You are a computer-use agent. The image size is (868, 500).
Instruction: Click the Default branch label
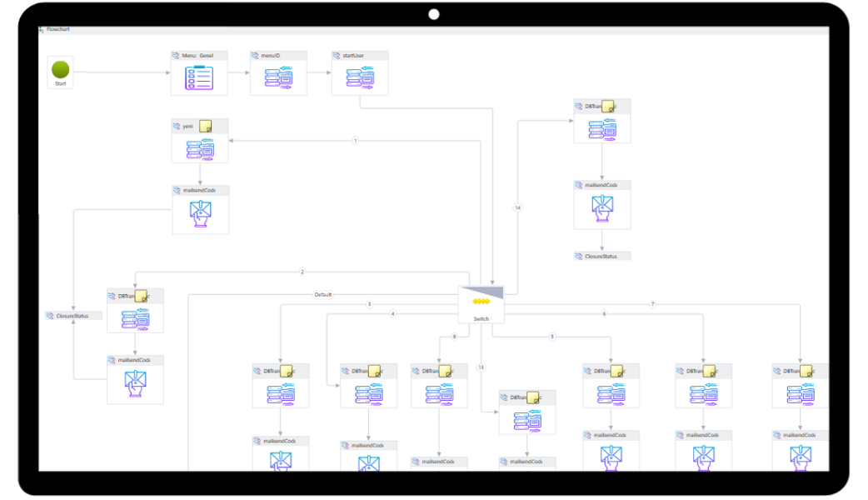[322, 294]
